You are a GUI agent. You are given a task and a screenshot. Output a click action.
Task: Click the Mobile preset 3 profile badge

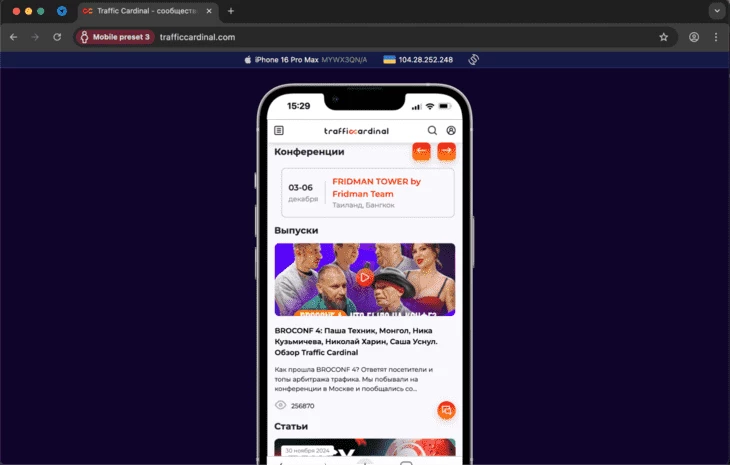point(115,37)
